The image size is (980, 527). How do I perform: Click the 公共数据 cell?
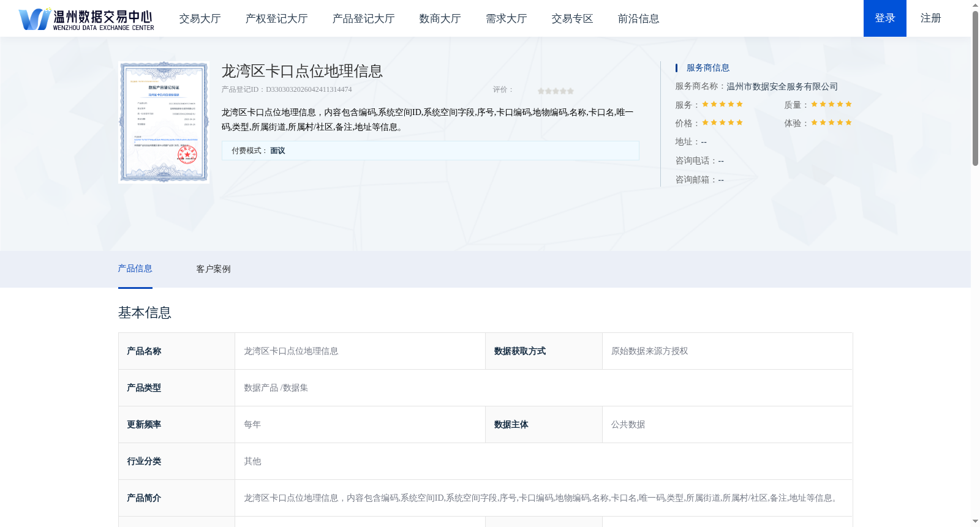point(728,425)
